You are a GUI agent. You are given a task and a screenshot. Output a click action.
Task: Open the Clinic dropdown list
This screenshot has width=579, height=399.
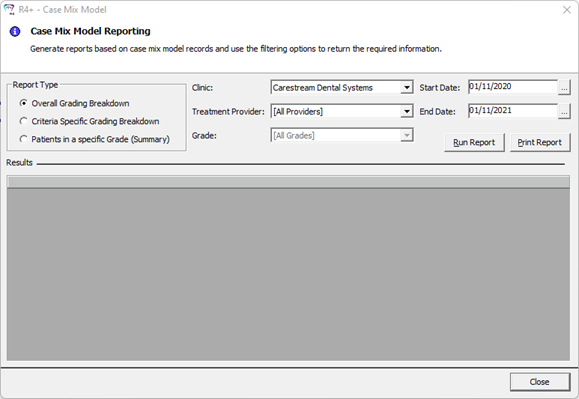click(x=407, y=87)
